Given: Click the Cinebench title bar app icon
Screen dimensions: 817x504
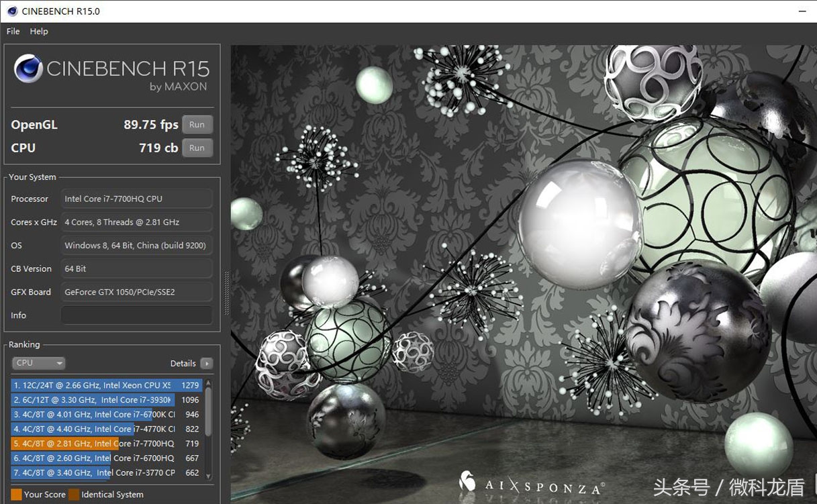Looking at the screenshot, I should 12,11.
